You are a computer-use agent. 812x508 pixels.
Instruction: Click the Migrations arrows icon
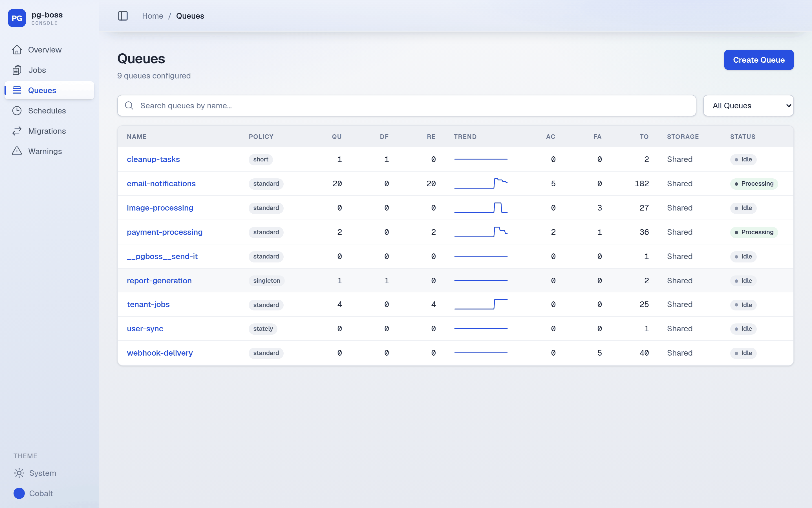click(x=17, y=131)
